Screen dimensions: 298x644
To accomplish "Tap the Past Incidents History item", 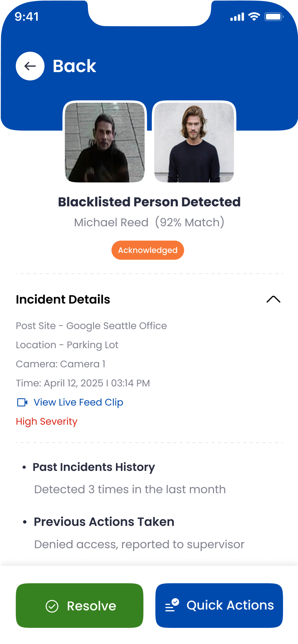I will click(94, 467).
